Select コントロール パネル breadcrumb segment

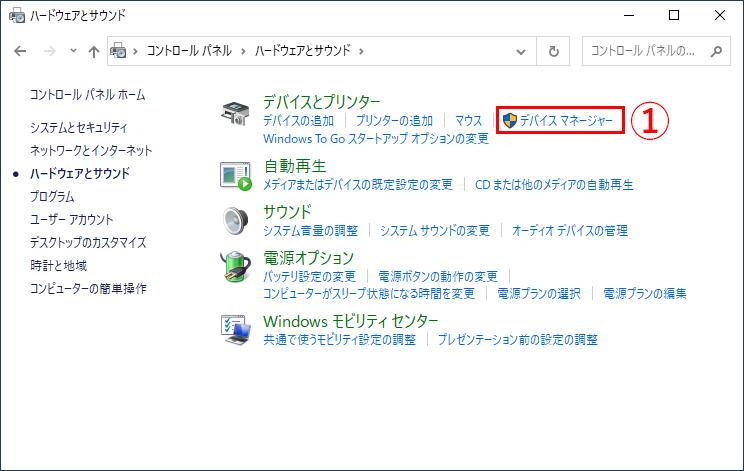coord(189,51)
